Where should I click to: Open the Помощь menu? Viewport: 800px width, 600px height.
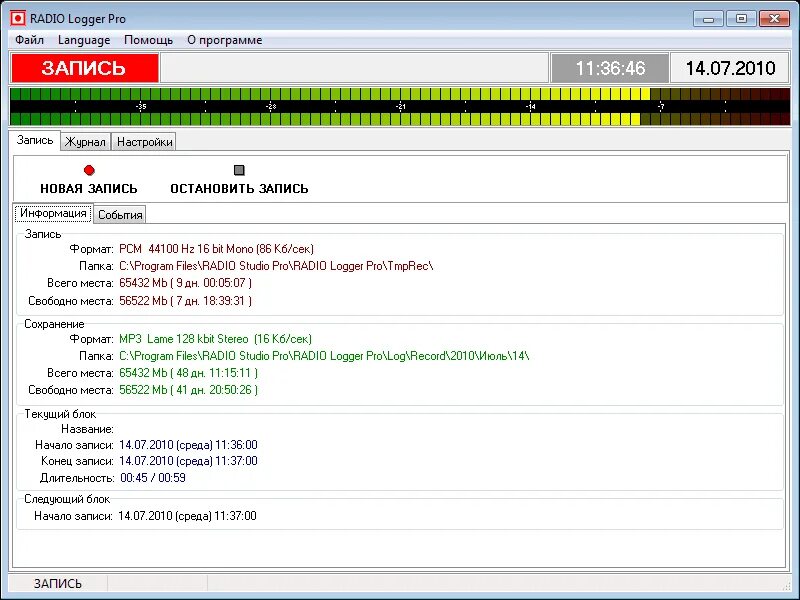point(148,40)
